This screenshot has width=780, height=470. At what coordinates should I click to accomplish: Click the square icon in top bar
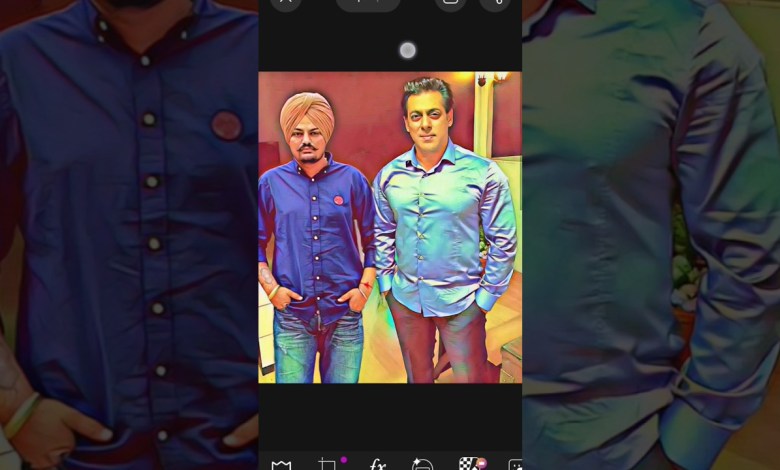click(450, 3)
